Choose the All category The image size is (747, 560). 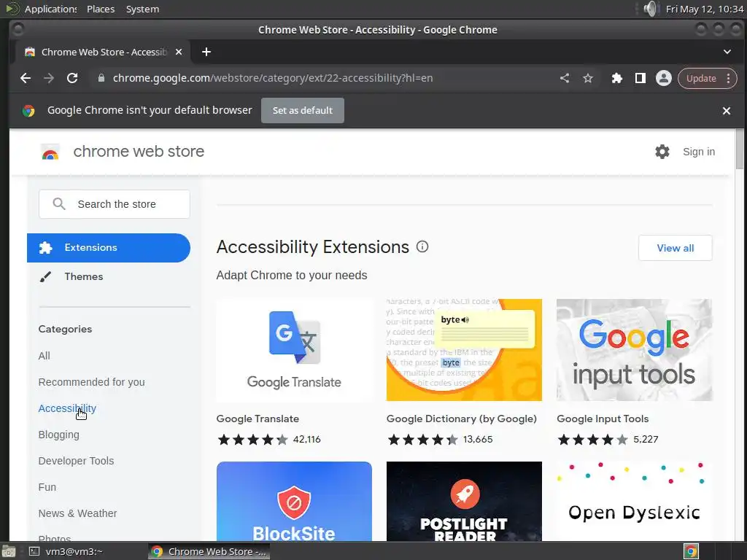point(44,356)
